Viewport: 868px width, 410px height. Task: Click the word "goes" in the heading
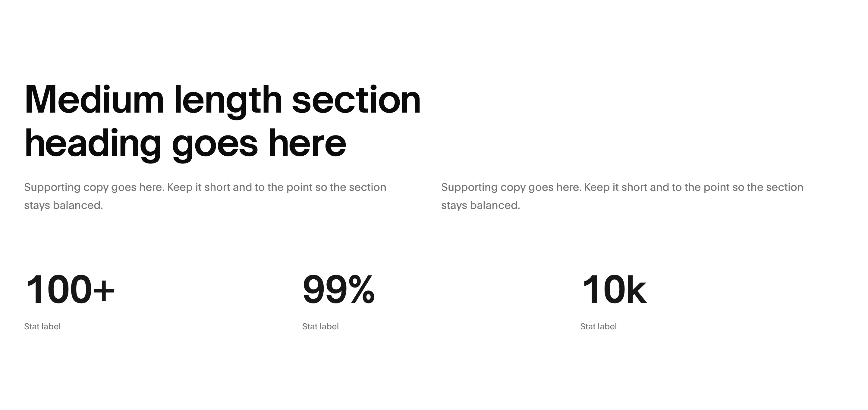click(x=215, y=145)
